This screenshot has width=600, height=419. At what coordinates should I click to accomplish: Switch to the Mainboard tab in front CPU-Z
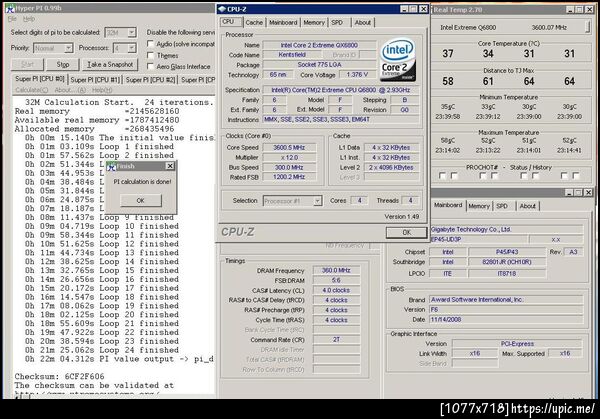(283, 23)
